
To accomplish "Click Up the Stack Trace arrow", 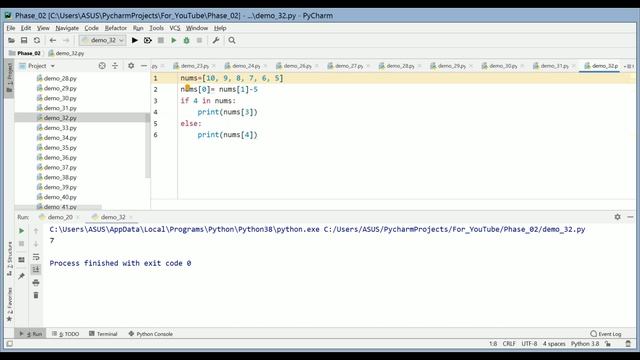I will click(36, 231).
